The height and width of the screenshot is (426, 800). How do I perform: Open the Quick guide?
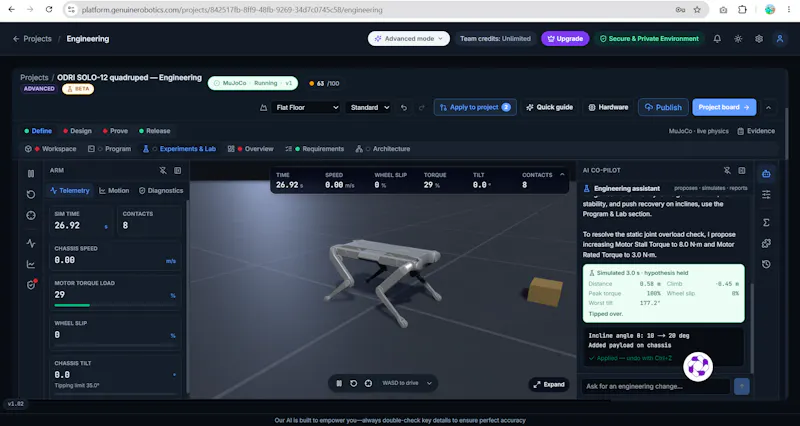point(549,108)
